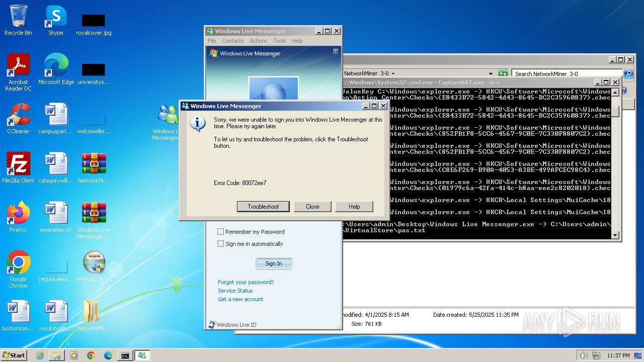Enable Remember my Password checkbox

pos(220,232)
